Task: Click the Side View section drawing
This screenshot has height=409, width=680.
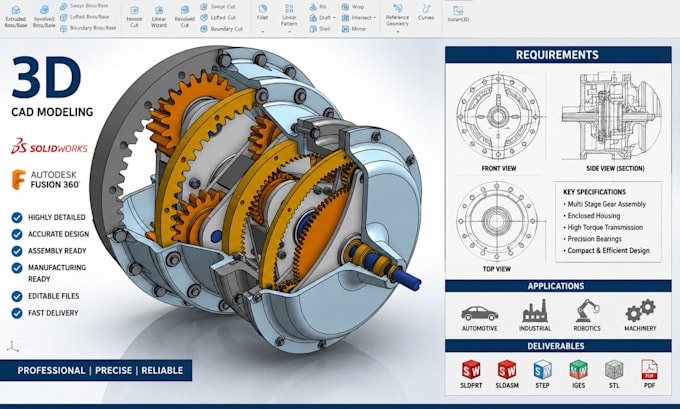Action: point(612,116)
